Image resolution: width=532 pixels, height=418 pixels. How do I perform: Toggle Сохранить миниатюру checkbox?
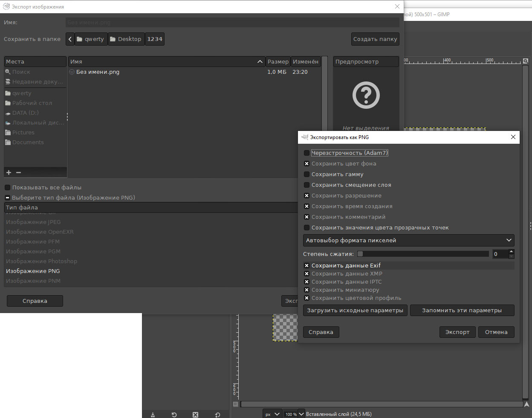click(306, 290)
